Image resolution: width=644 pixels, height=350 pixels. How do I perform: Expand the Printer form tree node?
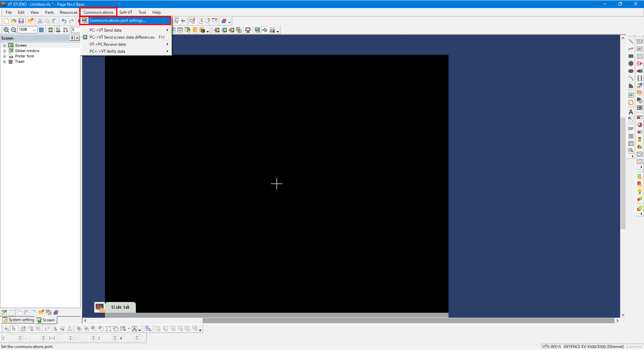coord(5,56)
